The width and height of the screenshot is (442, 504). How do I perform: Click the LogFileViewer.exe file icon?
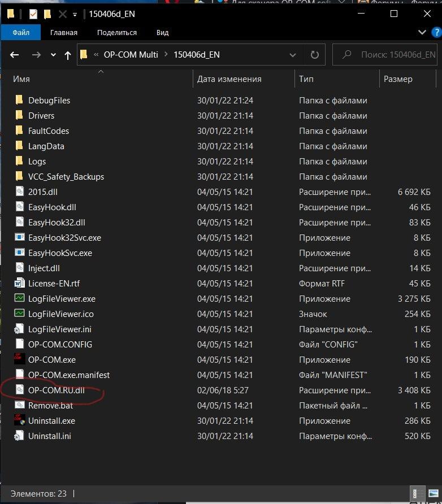20,298
